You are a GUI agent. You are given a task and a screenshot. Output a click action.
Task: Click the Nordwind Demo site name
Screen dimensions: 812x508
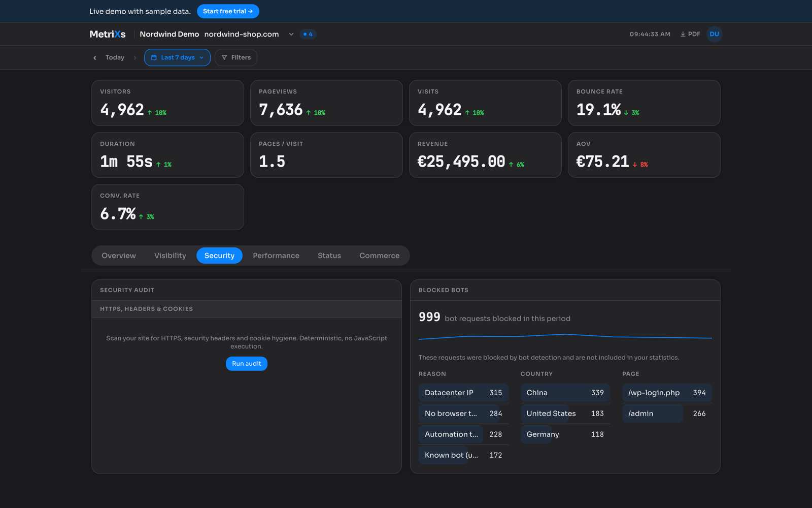click(x=169, y=34)
